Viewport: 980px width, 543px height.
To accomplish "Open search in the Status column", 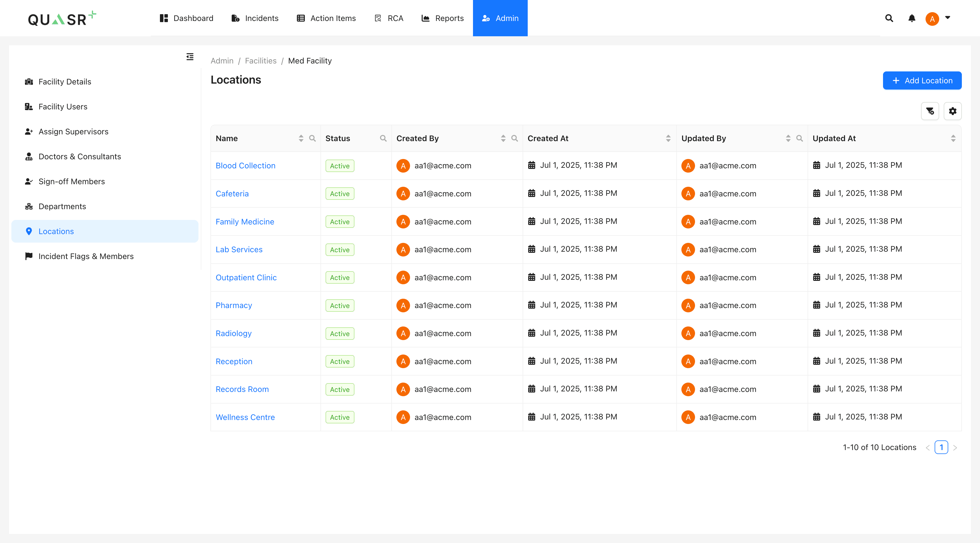I will [383, 138].
